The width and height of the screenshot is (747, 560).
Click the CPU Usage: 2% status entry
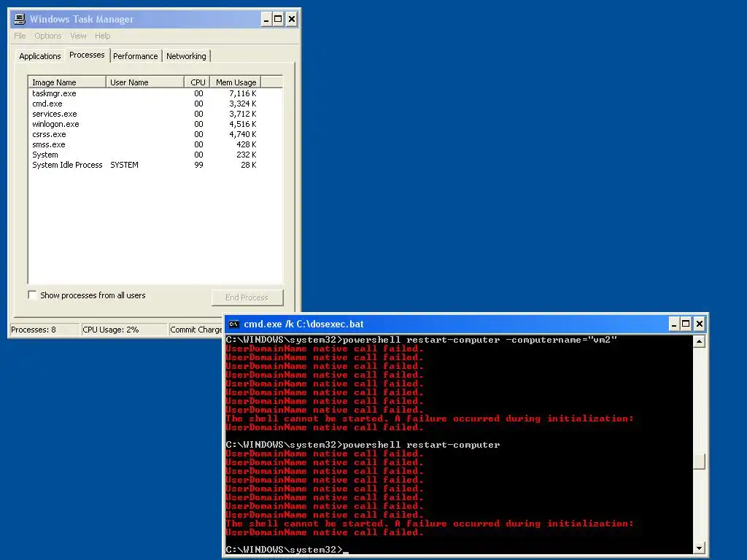124,330
